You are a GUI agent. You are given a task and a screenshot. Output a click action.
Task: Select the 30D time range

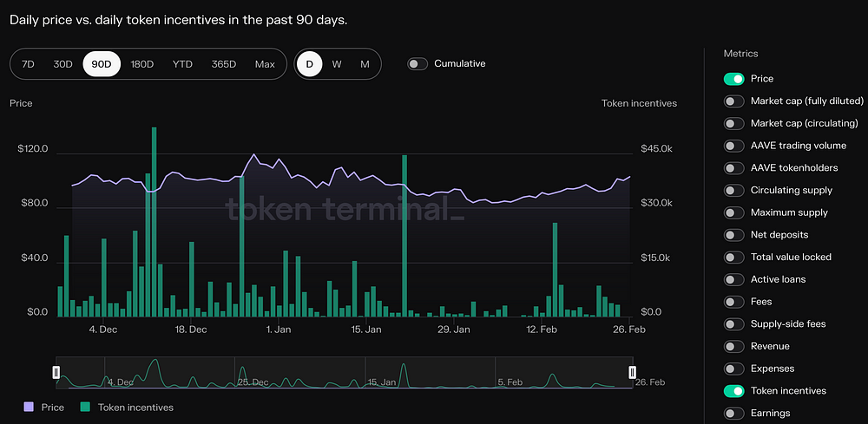point(62,64)
